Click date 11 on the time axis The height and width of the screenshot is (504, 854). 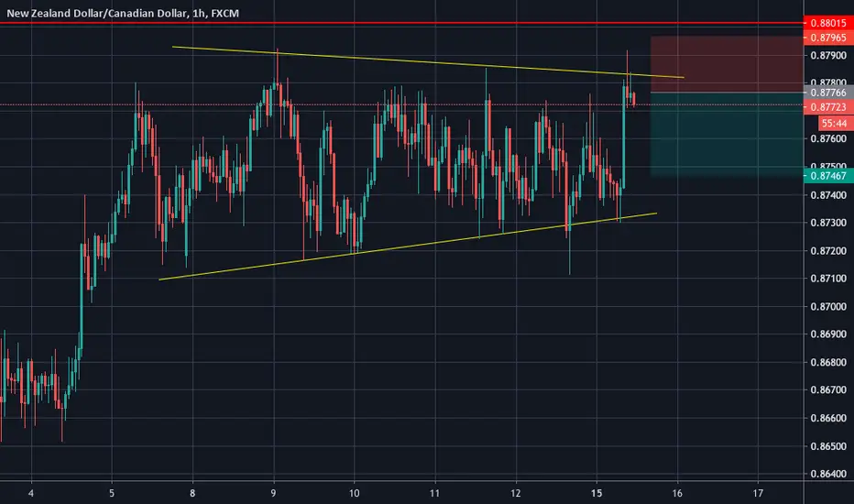(434, 493)
